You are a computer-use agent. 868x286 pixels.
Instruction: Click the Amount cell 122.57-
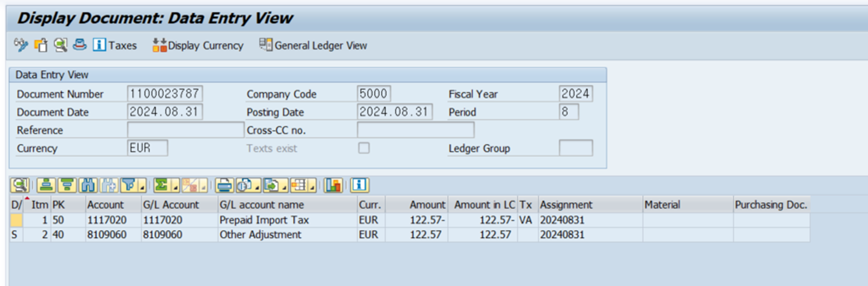pyautogui.click(x=417, y=220)
